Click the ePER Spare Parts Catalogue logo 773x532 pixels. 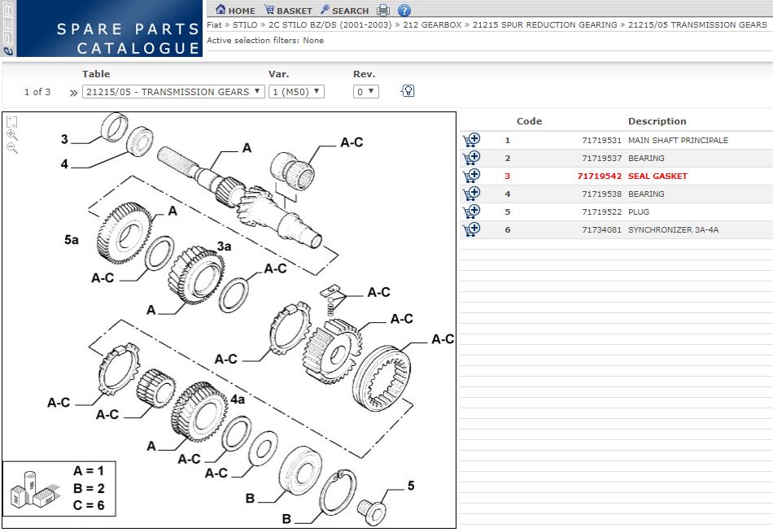(102, 28)
